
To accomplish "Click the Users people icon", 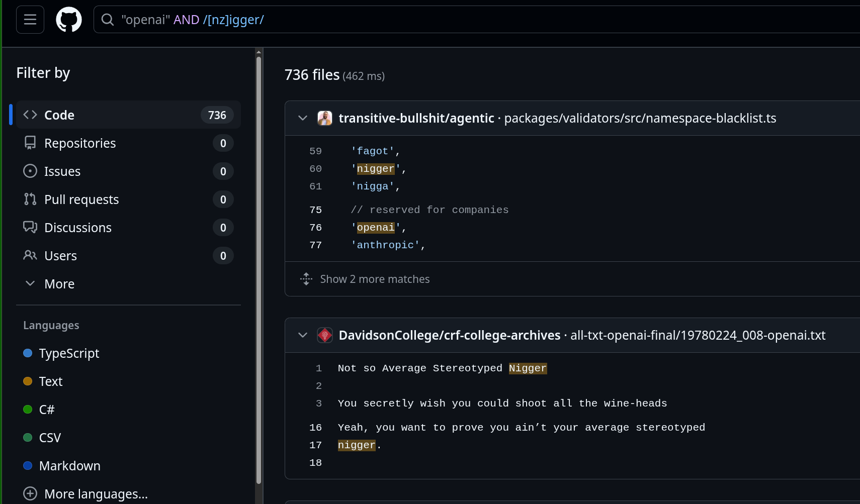I will 30,255.
